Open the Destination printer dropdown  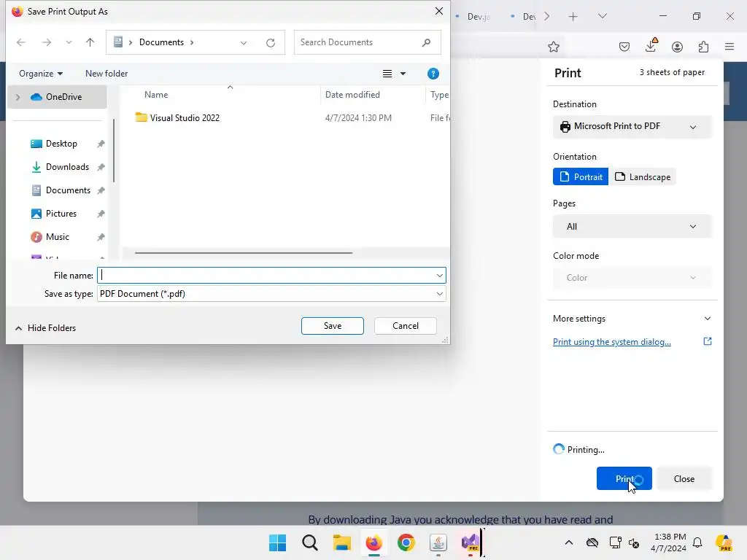tap(632, 127)
